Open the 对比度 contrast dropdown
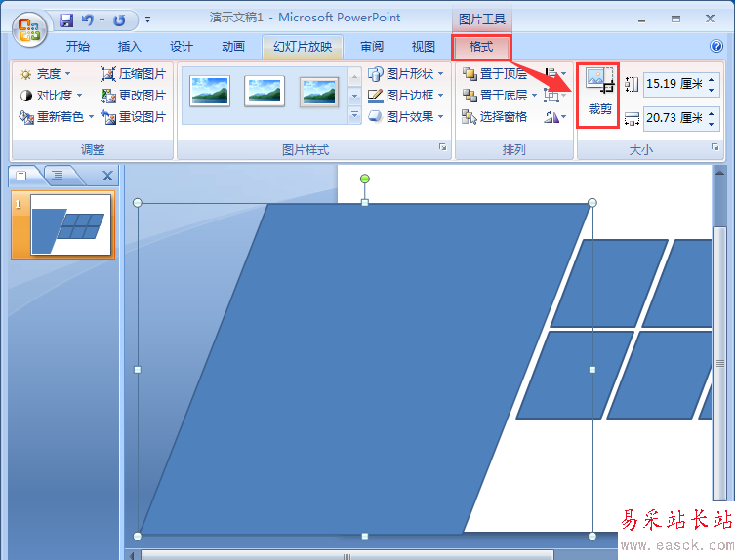The width and height of the screenshot is (735, 560). pyautogui.click(x=51, y=96)
